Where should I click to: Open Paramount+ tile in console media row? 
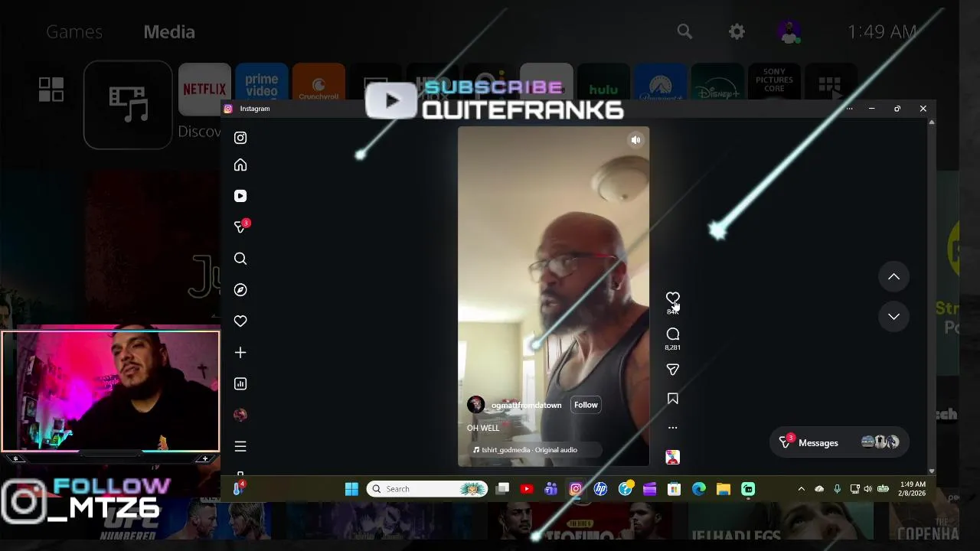click(660, 83)
